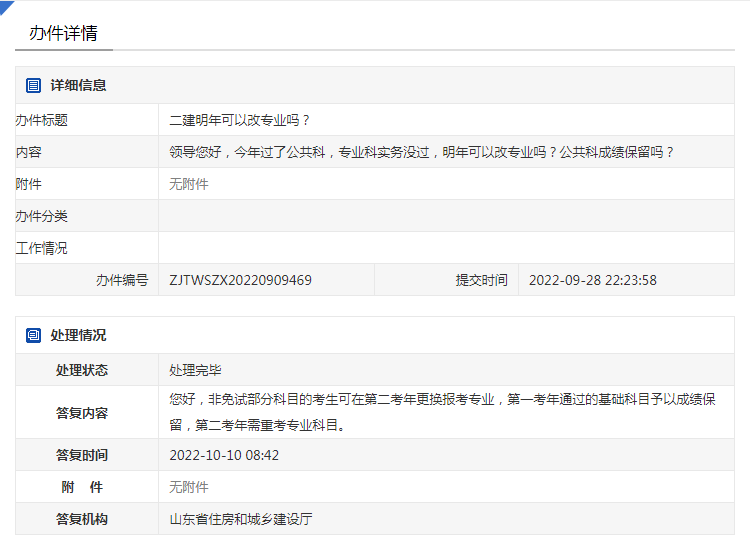Click the reply time 2022-10-10 08:42
The image size is (750, 555).
click(x=224, y=455)
